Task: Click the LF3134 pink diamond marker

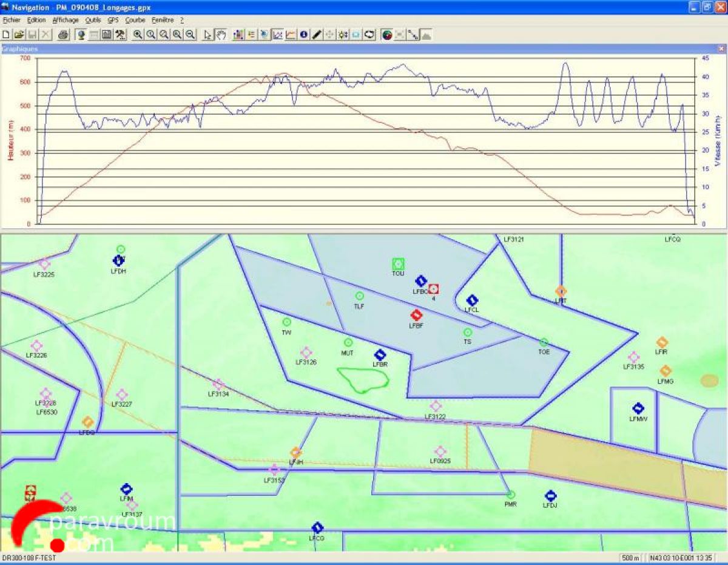Action: pos(218,385)
